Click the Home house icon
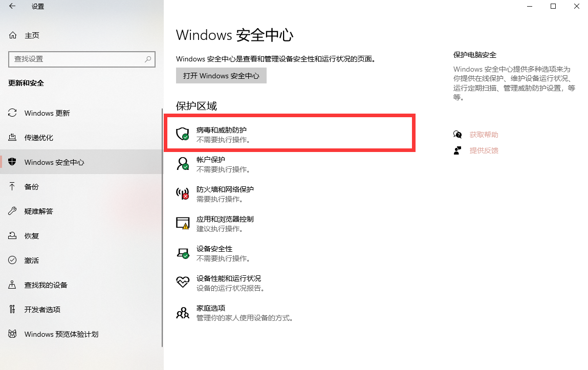Screen dimensions: 588x370 [13, 35]
